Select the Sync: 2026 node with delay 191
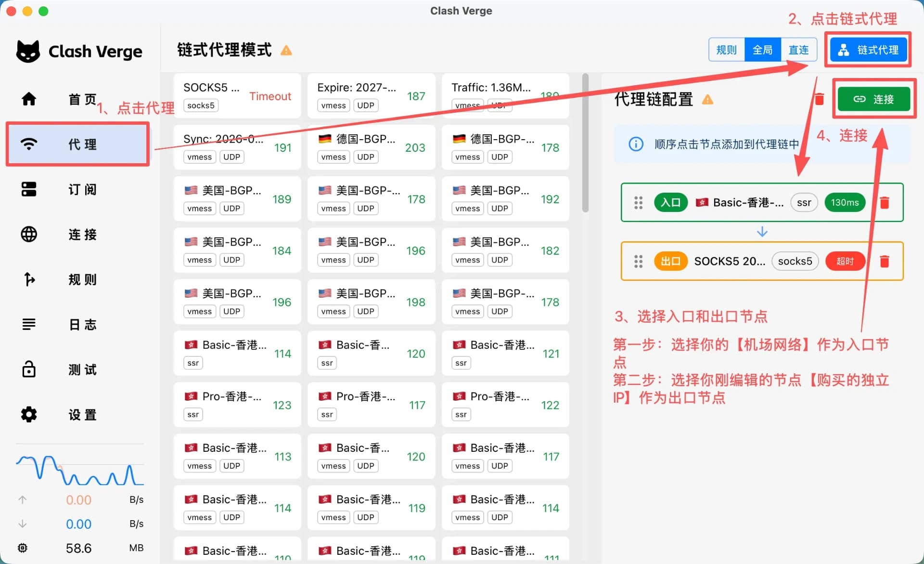This screenshot has height=564, width=924. 237,147
